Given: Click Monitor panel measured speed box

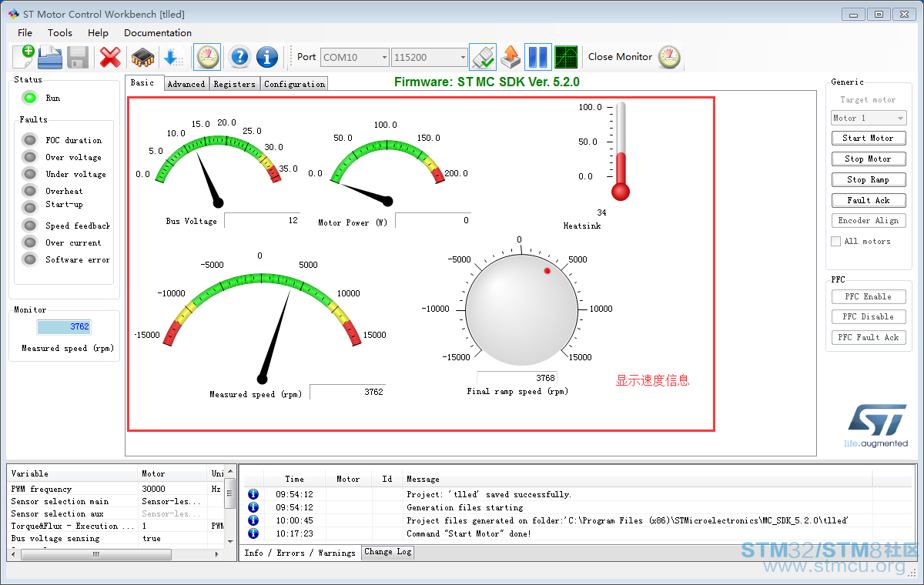Looking at the screenshot, I should (x=64, y=326).
